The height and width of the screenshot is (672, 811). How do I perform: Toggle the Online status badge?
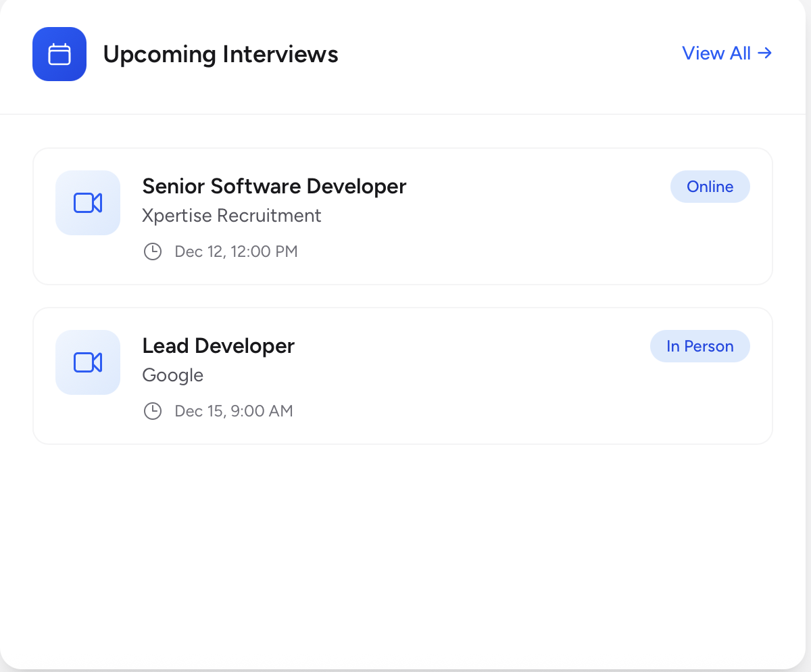pyautogui.click(x=710, y=187)
